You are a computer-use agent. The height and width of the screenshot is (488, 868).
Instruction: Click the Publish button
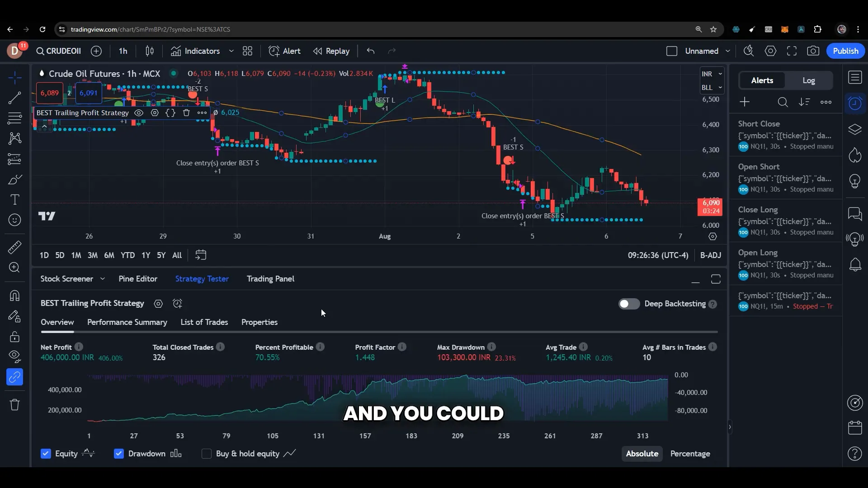[845, 51]
